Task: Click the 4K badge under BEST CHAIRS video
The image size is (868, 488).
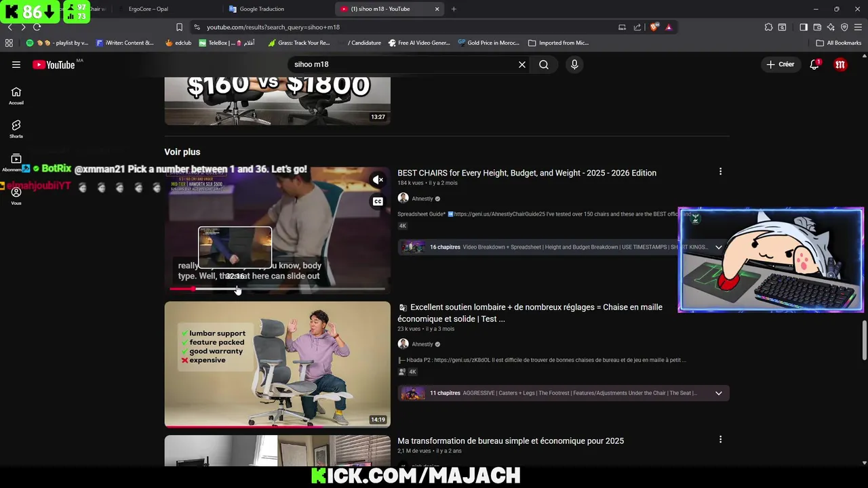Action: pos(402,226)
